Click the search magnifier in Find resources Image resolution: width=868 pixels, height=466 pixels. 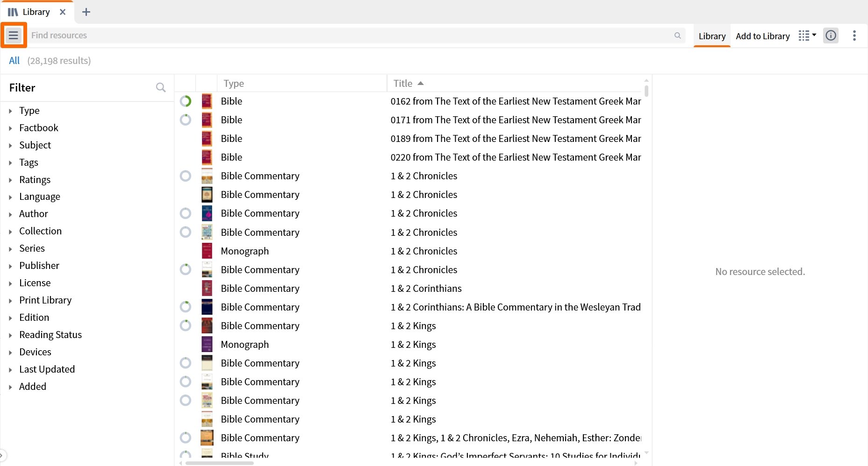pos(677,35)
